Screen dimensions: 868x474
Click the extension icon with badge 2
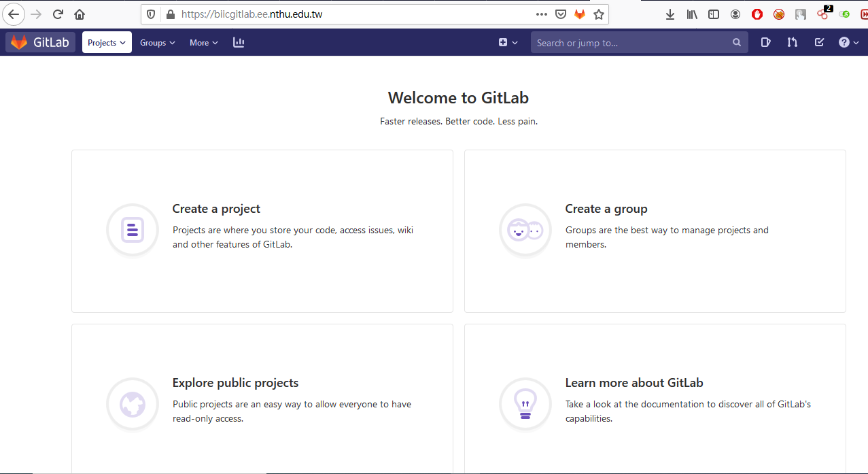(x=824, y=13)
